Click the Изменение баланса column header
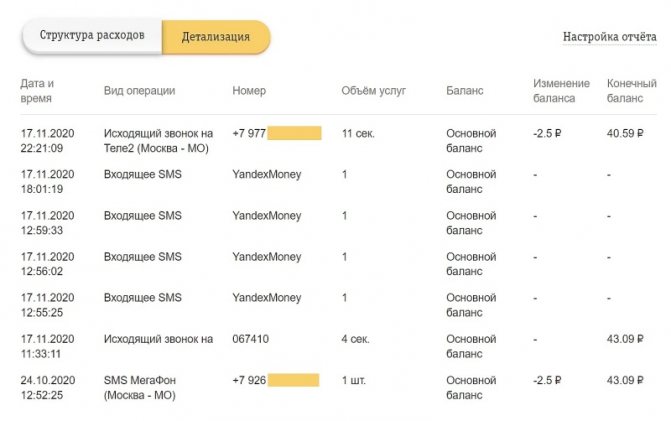The width and height of the screenshot is (671, 421). 561,91
